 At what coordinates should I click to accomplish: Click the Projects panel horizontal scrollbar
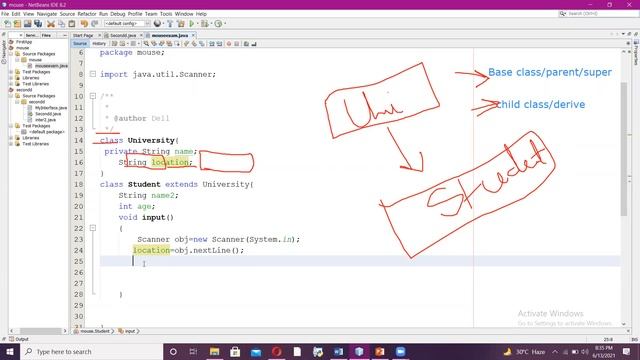(40, 331)
